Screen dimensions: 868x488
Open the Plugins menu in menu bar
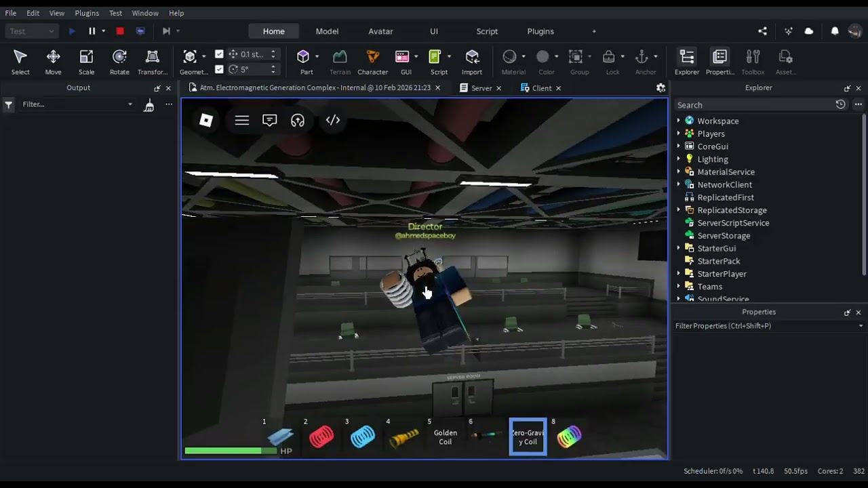tap(87, 13)
